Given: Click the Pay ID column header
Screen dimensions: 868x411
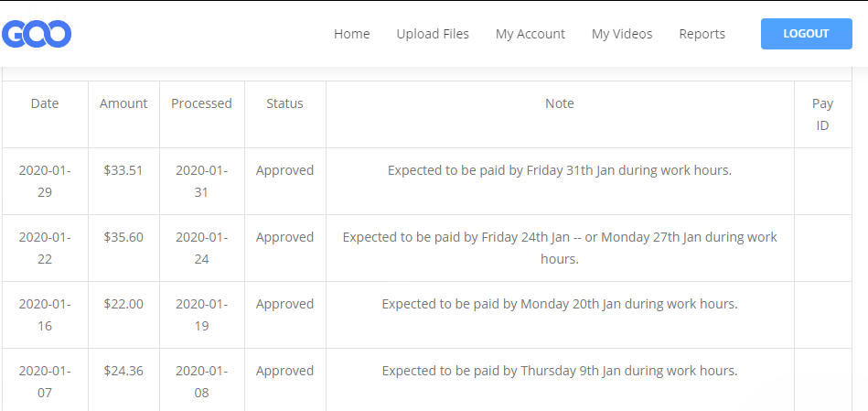Looking at the screenshot, I should [x=822, y=114].
